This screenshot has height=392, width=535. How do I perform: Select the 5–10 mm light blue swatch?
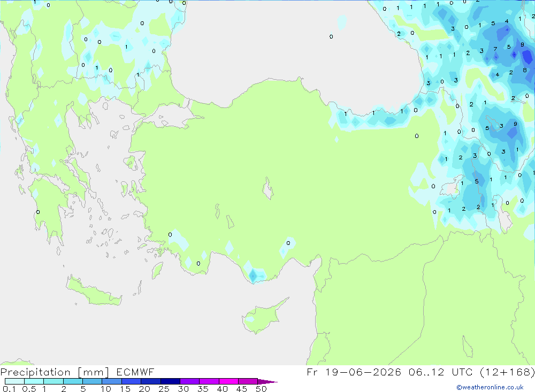[x=93, y=381]
